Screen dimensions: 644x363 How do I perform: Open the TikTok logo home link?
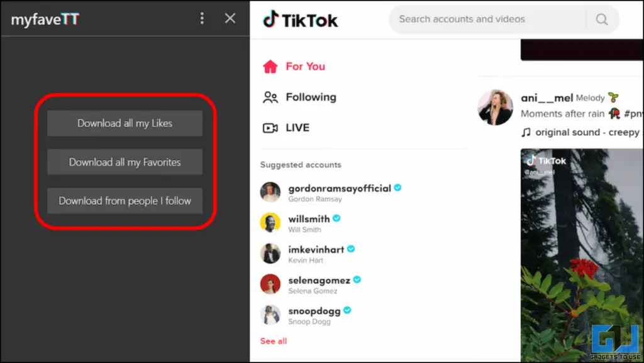click(x=300, y=20)
